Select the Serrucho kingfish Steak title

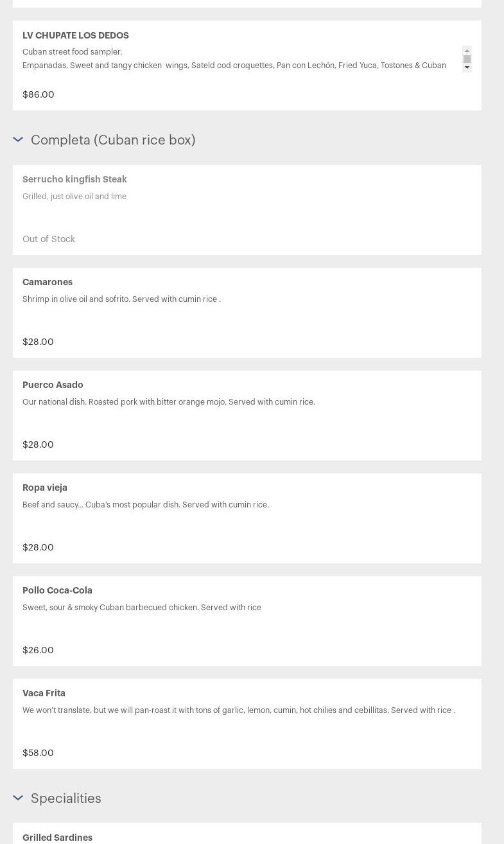[x=74, y=179]
